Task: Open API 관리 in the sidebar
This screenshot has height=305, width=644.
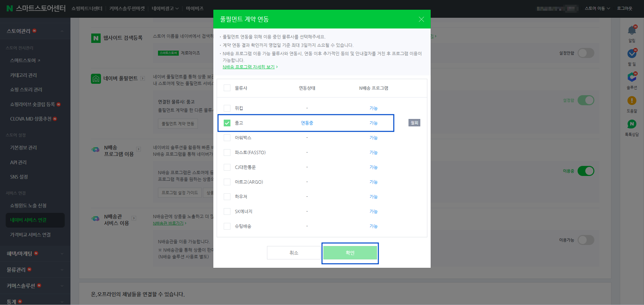Action: (18, 162)
